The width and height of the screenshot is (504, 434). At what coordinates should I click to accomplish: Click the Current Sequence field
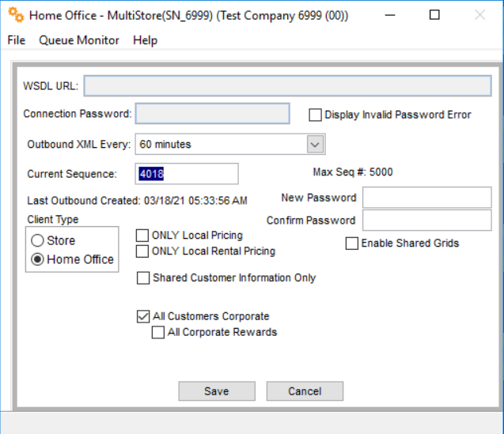pyautogui.click(x=187, y=174)
